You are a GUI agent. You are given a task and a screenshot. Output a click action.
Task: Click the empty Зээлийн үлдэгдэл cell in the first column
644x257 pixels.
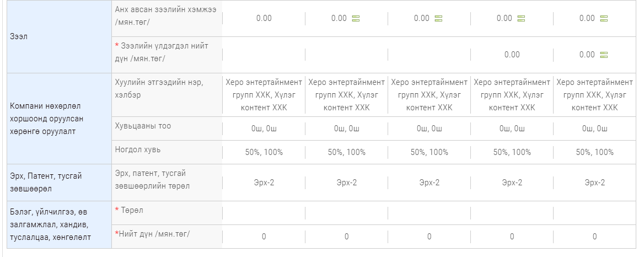pos(264,55)
